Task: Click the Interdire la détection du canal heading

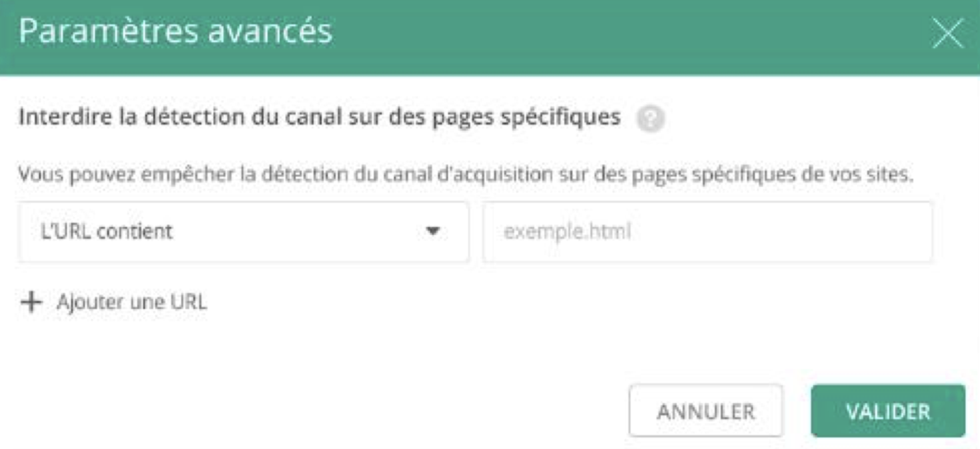Action: [320, 117]
